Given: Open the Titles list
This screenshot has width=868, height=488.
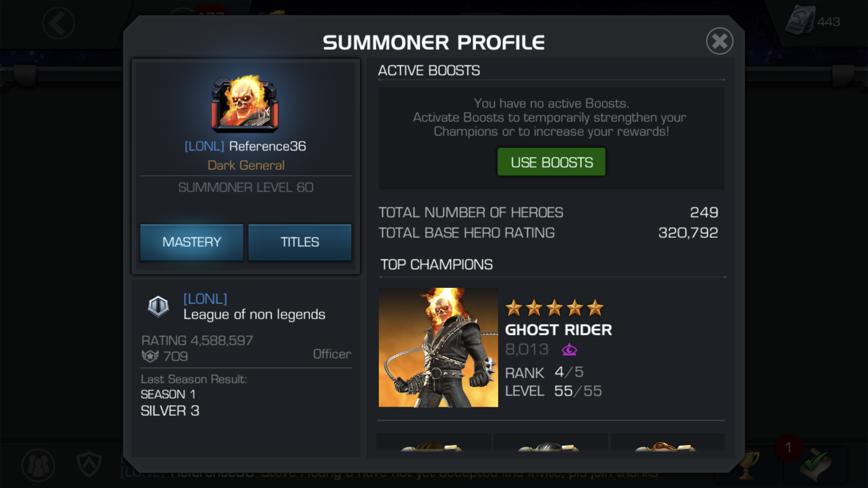Looking at the screenshot, I should tap(300, 242).
